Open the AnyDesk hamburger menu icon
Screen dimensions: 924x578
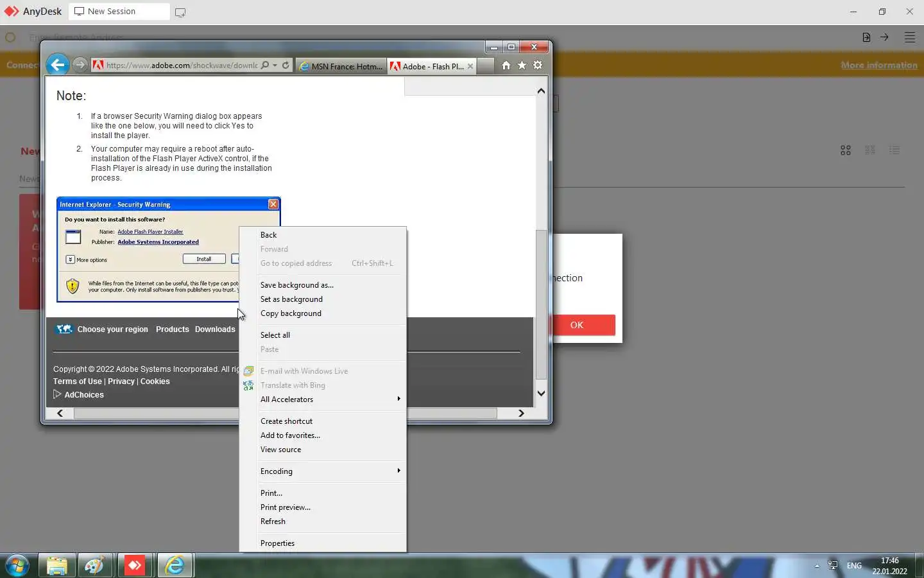[x=910, y=37]
